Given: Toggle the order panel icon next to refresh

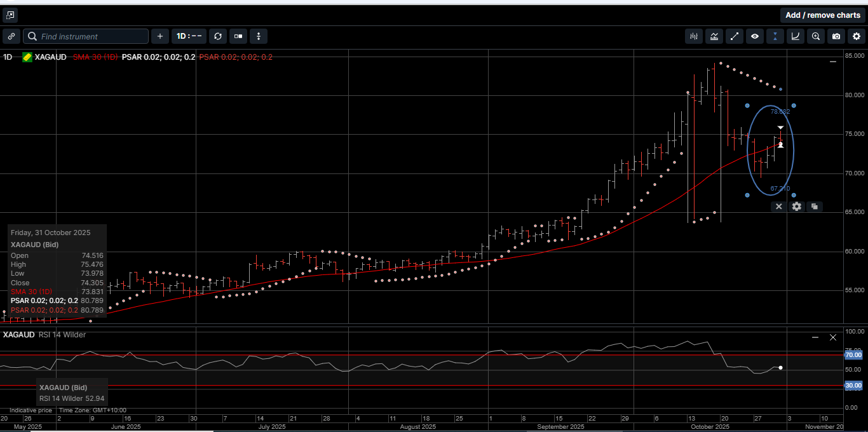Looking at the screenshot, I should tap(238, 36).
